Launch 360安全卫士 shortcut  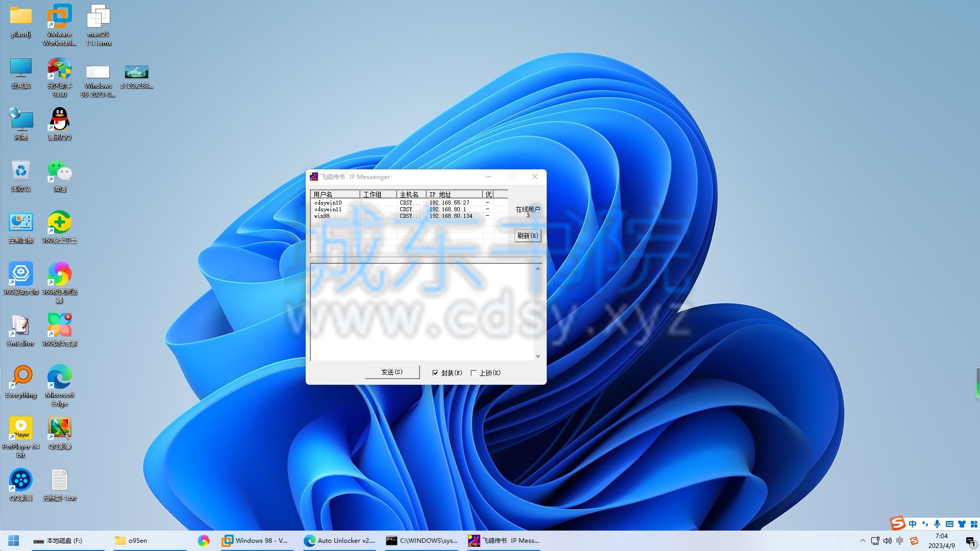click(x=59, y=227)
